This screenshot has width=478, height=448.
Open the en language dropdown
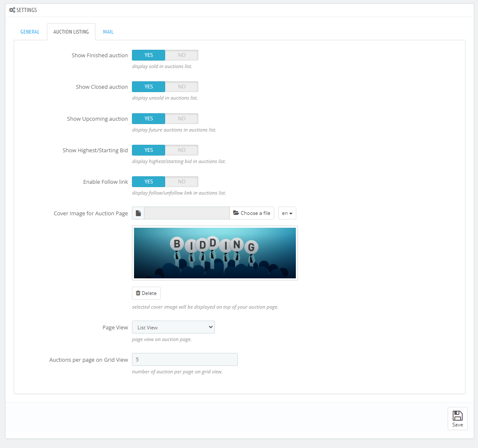(x=287, y=213)
